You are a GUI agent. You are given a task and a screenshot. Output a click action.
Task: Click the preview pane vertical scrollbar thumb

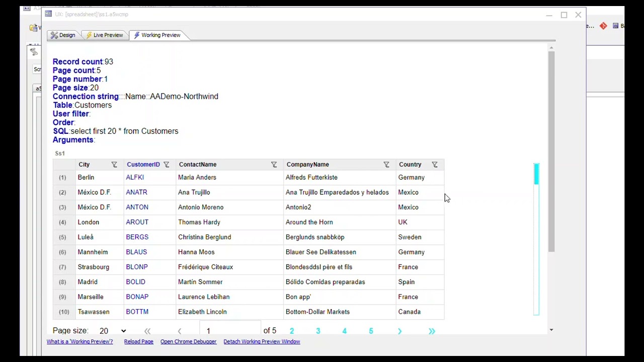coord(551,151)
